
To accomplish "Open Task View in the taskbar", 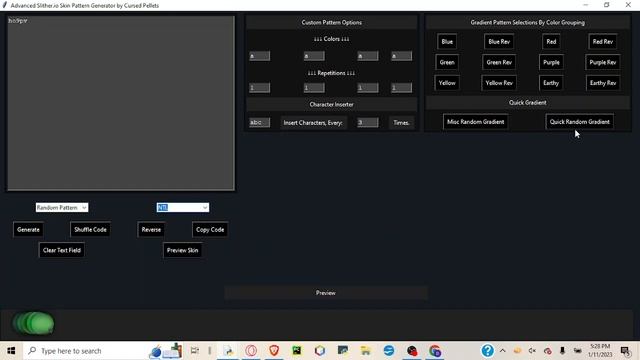I will point(195,351).
